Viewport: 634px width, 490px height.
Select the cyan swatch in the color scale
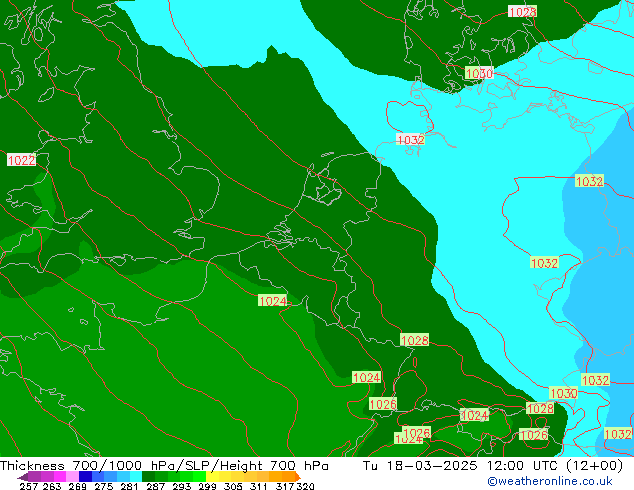pyautogui.click(x=136, y=476)
